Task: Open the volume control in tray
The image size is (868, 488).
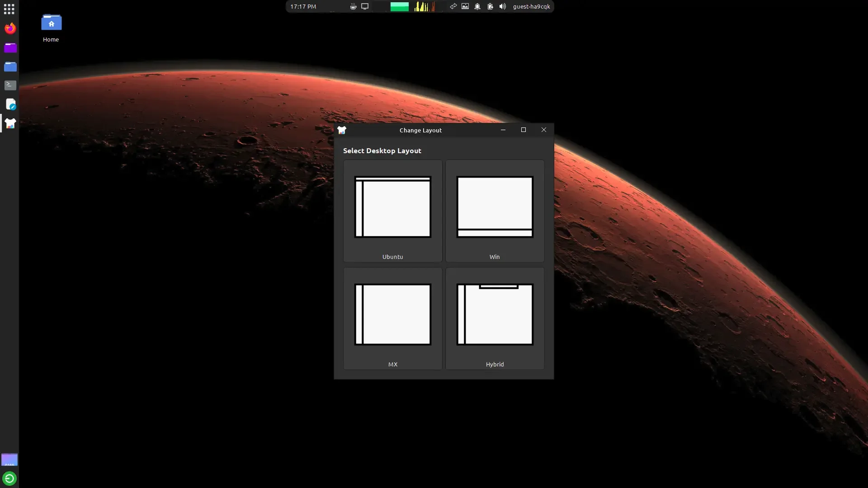Action: (x=502, y=6)
